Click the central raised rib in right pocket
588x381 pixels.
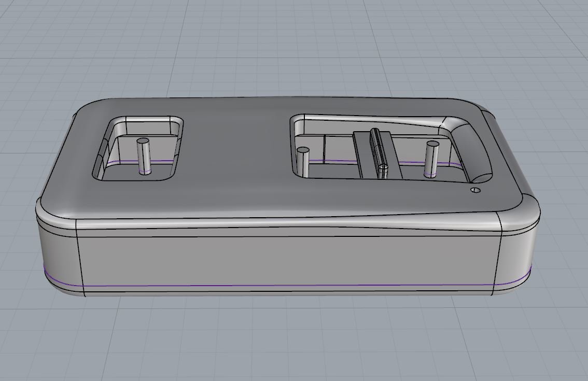(x=379, y=154)
